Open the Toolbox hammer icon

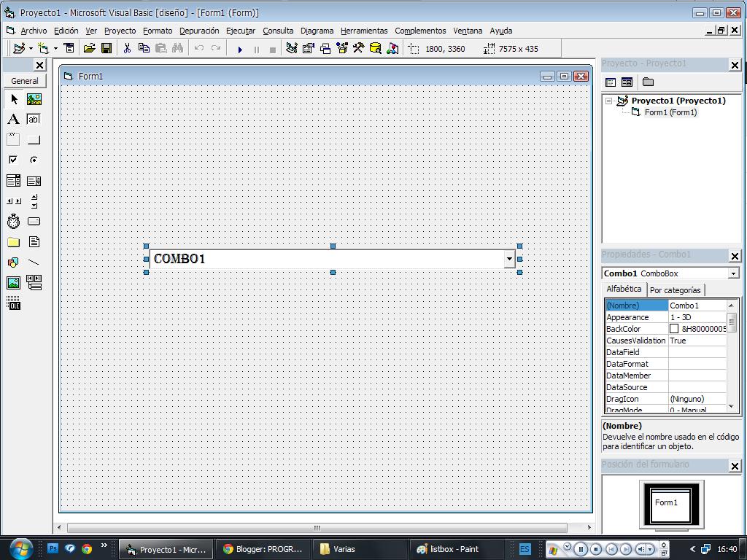tap(359, 49)
